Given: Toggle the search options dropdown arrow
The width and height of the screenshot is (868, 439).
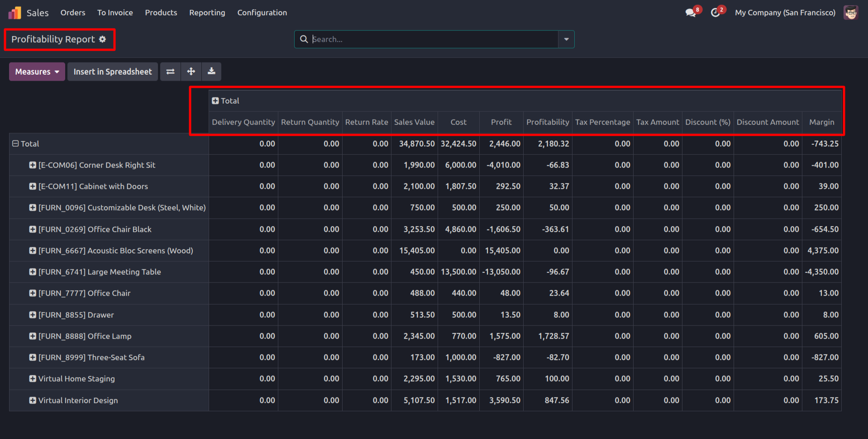Looking at the screenshot, I should 566,39.
